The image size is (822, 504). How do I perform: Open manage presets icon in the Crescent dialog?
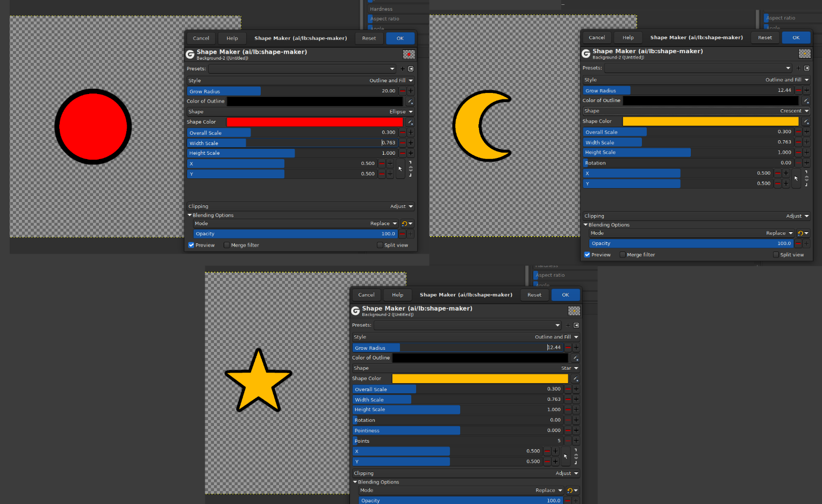[x=806, y=68]
